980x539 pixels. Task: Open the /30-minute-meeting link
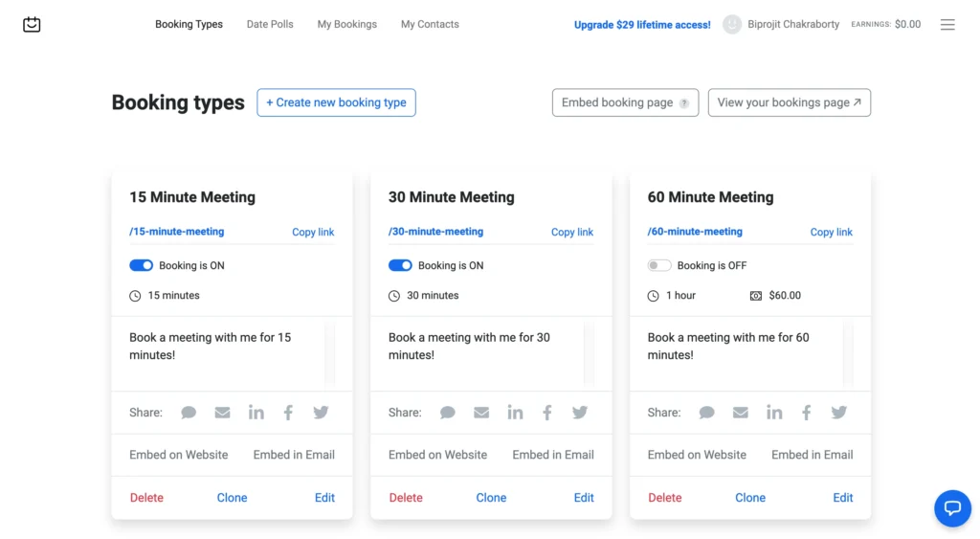tap(435, 232)
